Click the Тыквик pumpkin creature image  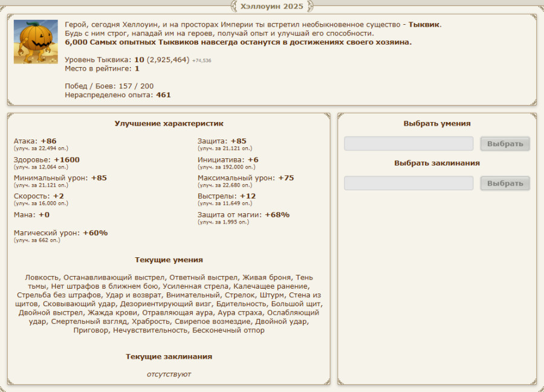click(36, 42)
